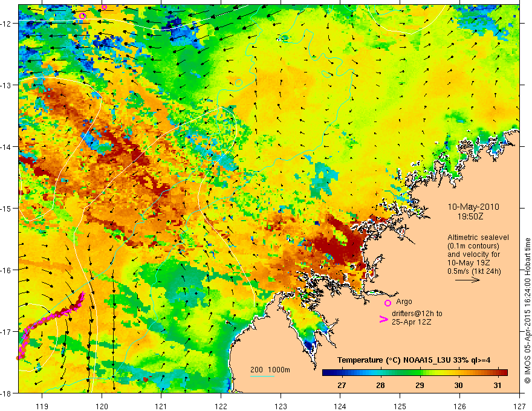The width and height of the screenshot is (532, 411).
Task: Click the cyan 200 1000m depth legend line
Action: point(262,376)
